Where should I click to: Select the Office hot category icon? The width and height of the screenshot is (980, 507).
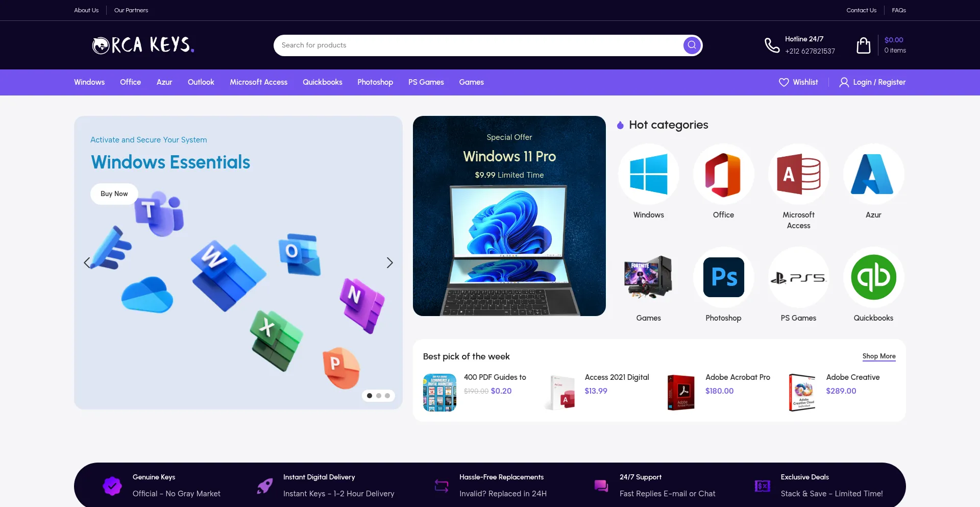click(x=723, y=175)
